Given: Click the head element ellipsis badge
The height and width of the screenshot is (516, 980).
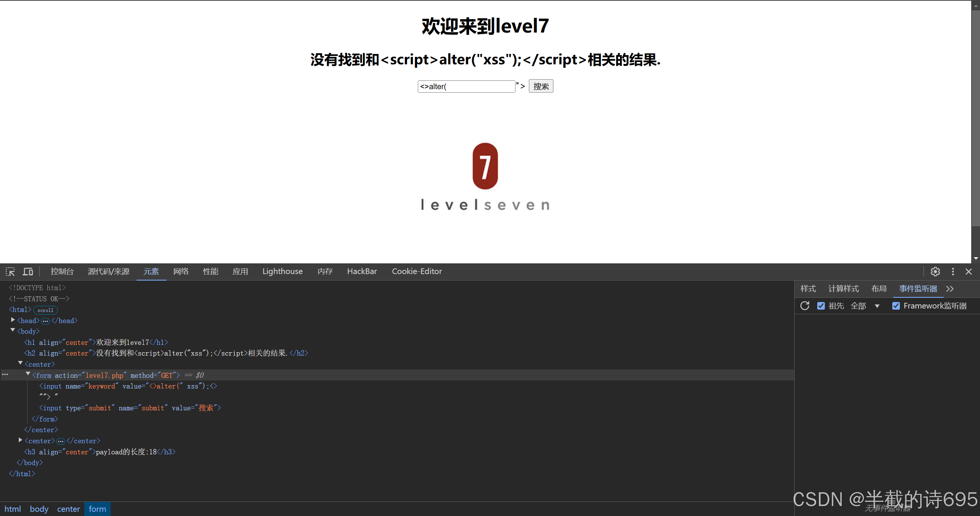Looking at the screenshot, I should click(x=45, y=321).
